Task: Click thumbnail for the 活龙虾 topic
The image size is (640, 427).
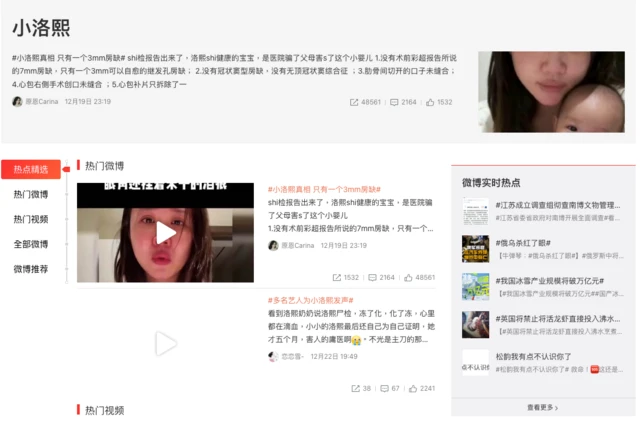Action: 476,325
